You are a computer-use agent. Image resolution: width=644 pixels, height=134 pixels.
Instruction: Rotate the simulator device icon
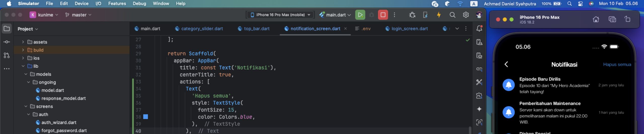(x=627, y=19)
